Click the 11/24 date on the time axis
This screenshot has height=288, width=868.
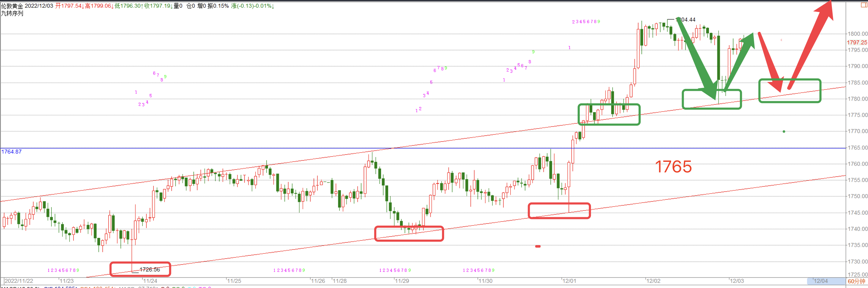[x=150, y=281]
